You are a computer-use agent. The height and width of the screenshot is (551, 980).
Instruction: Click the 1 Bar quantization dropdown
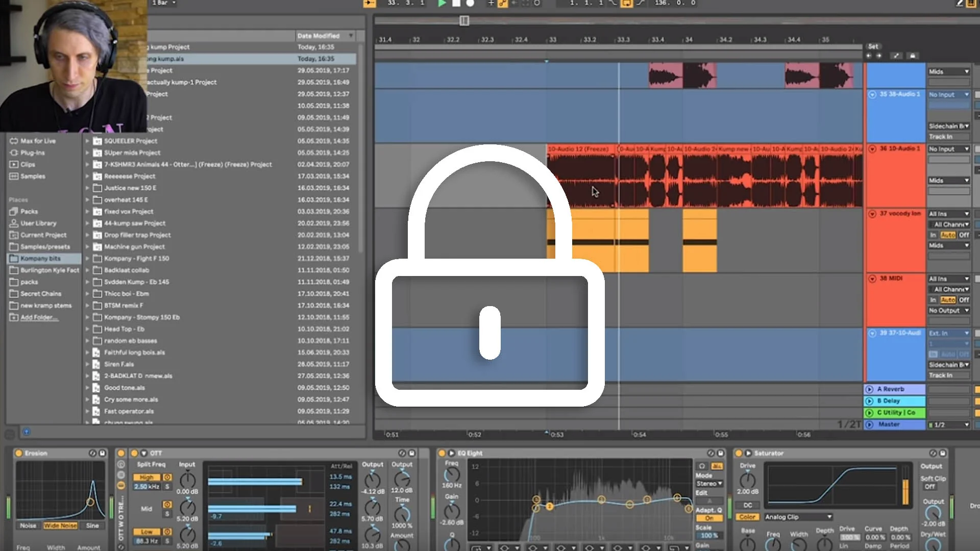coord(163,3)
